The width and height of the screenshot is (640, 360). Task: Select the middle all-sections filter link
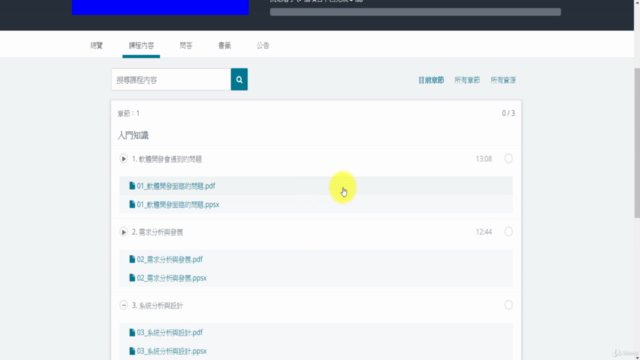(467, 80)
